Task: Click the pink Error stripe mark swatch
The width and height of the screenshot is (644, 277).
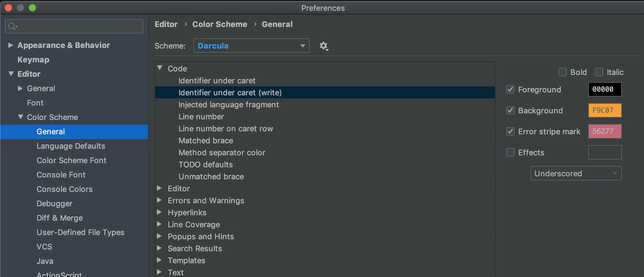Action: tap(604, 131)
